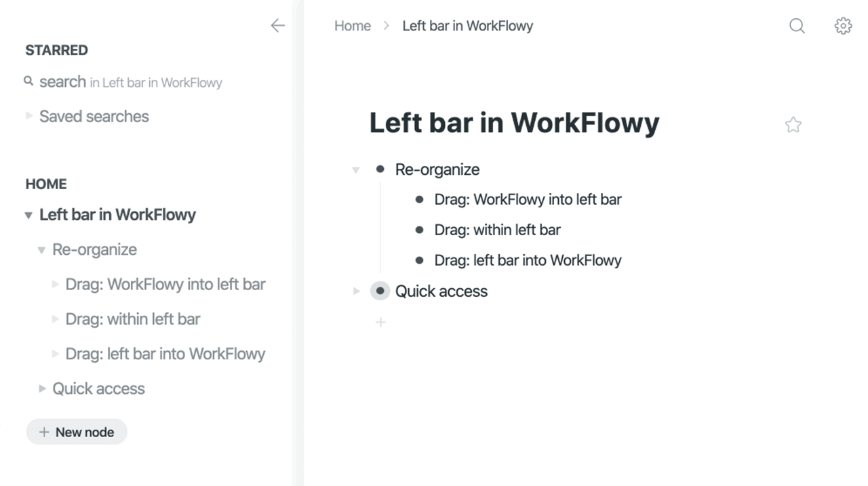This screenshot has height=486, width=868.
Task: Click the bullet beside 'Drag: within left bar'
Action: [x=420, y=230]
